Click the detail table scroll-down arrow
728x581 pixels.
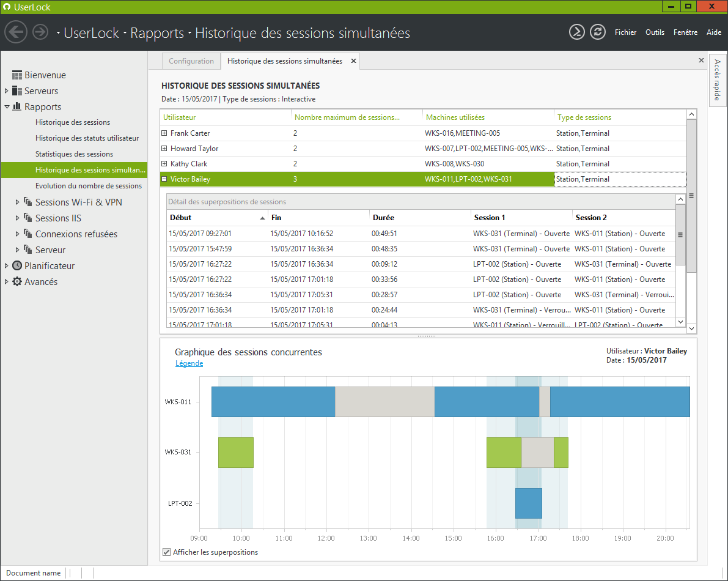(680, 321)
